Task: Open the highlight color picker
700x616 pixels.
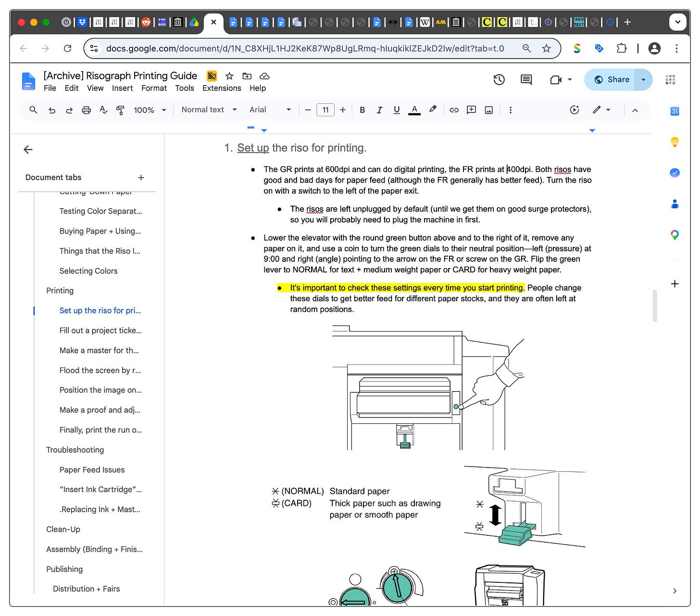Action: [433, 110]
